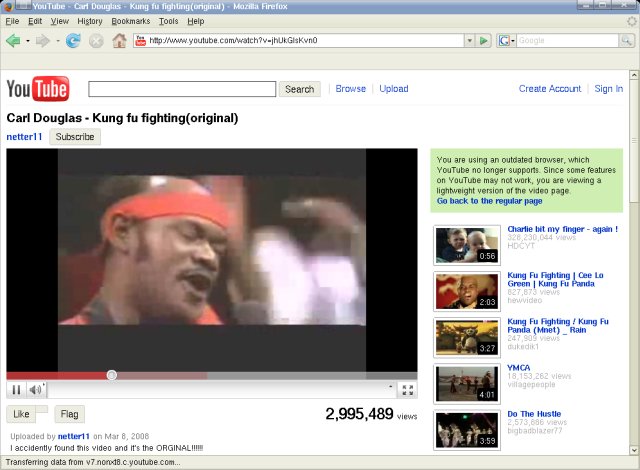Open the search engine selector dropdown

click(507, 40)
